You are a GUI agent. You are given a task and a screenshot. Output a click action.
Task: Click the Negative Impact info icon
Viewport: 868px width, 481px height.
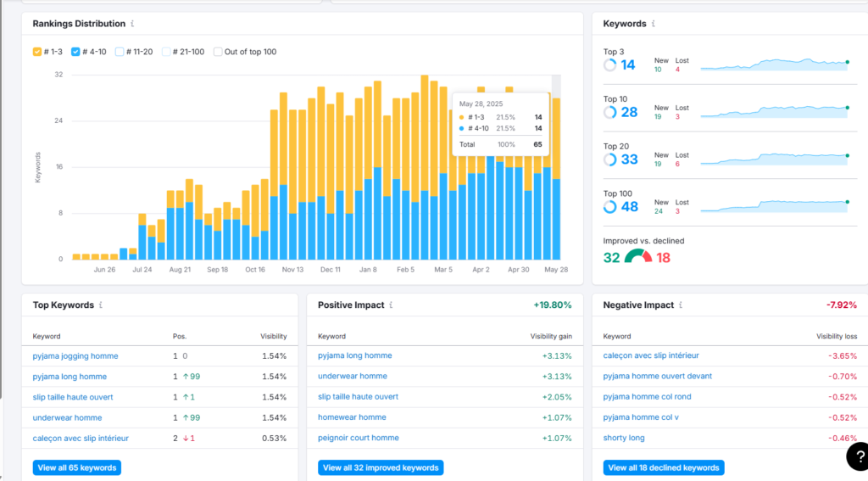pos(681,305)
